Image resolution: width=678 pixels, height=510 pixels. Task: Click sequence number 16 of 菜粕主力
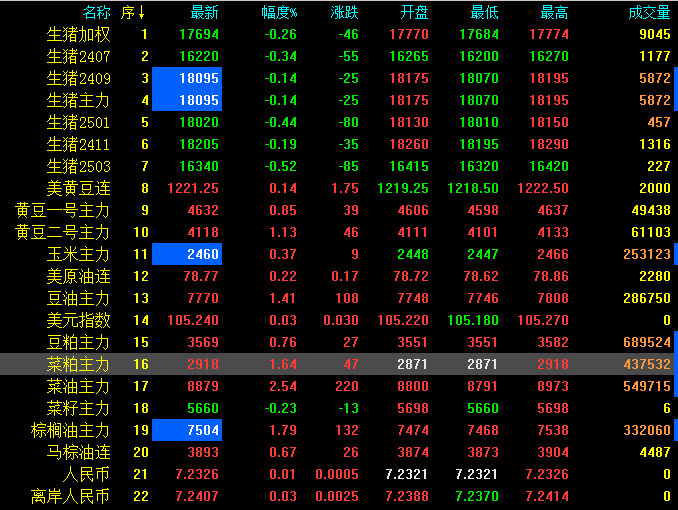[141, 365]
